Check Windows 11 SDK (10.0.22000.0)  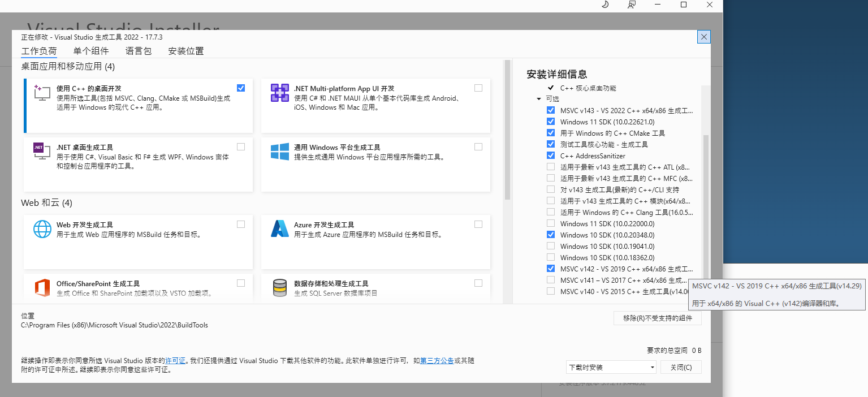click(551, 223)
